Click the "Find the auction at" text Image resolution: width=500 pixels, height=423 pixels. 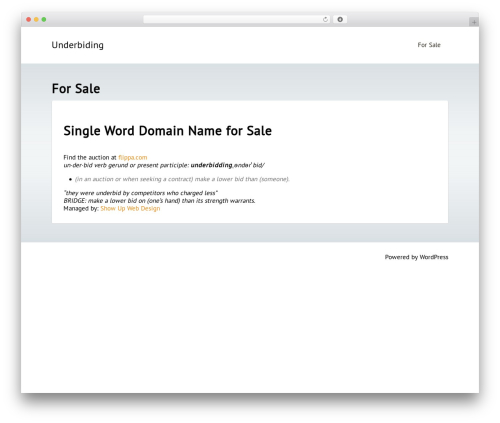[x=90, y=157]
